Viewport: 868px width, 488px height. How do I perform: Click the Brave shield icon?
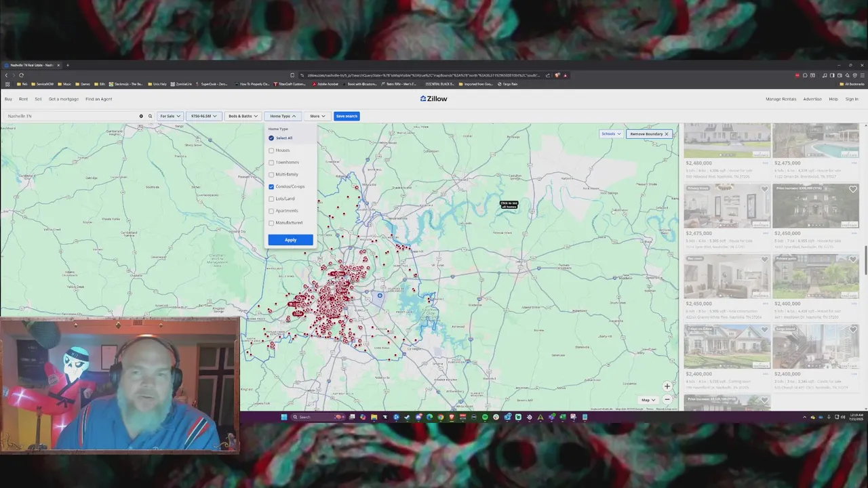557,75
